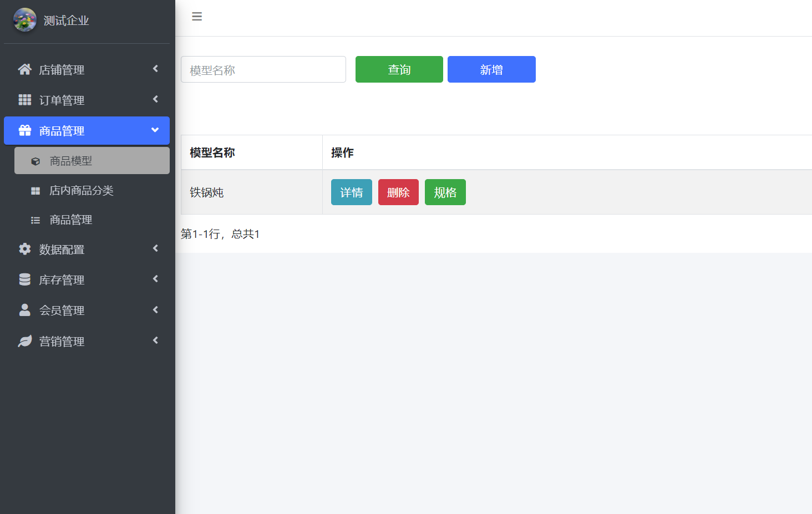812x514 pixels.
Task: Click the leaf icon beside 营销管理
Action: point(25,341)
